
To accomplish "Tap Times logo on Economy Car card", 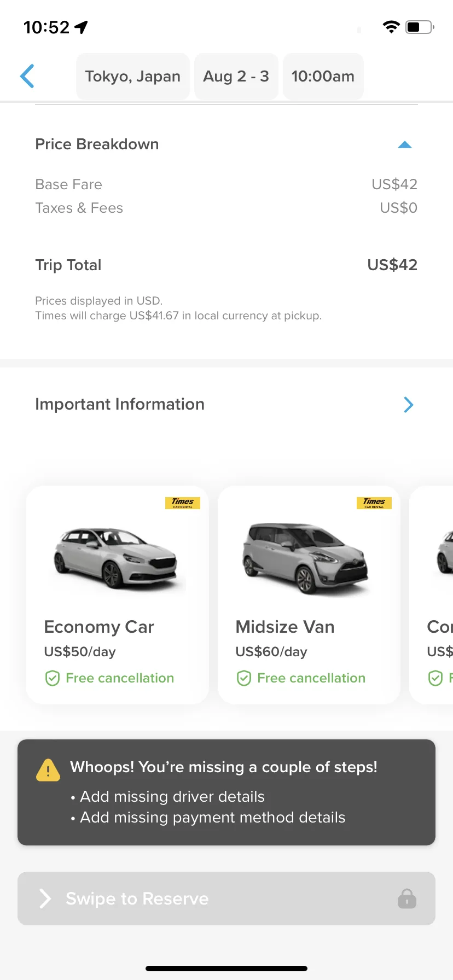I will (183, 503).
